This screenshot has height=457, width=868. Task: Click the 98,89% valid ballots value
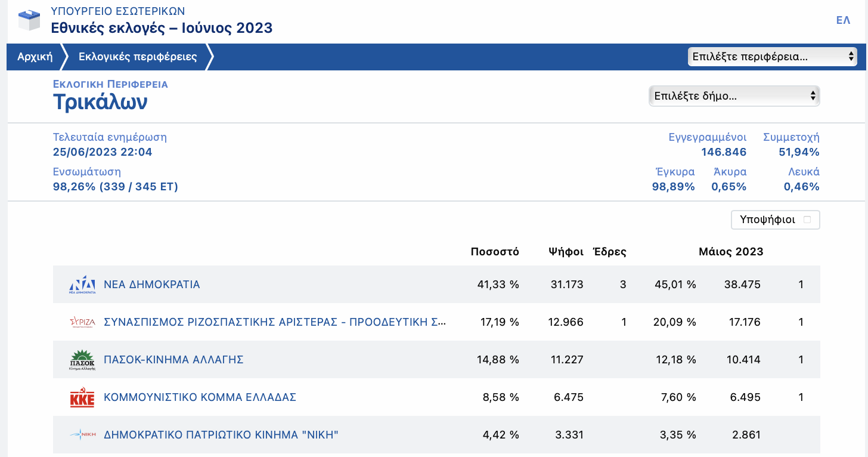tap(674, 187)
